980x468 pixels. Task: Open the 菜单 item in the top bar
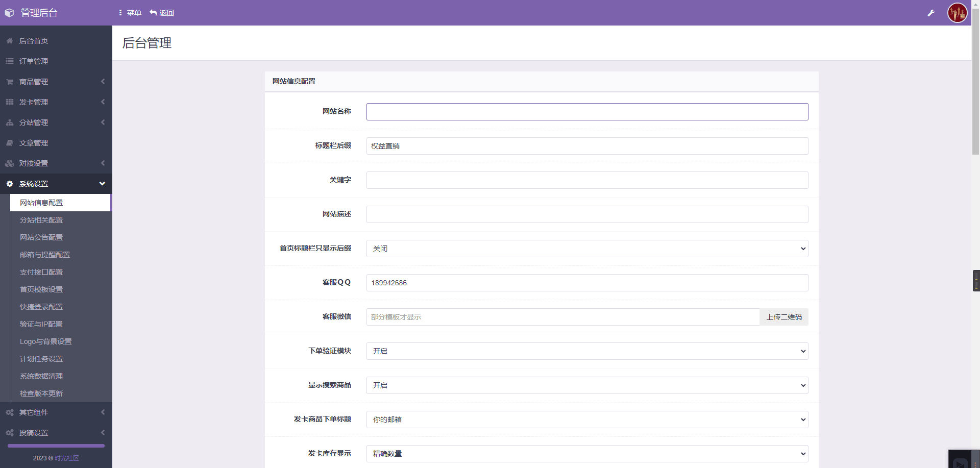tap(130, 12)
